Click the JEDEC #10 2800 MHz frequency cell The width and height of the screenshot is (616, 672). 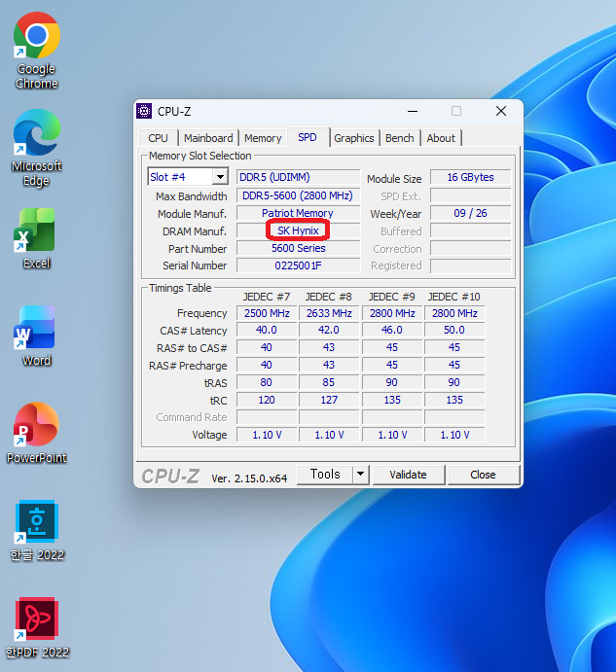[x=454, y=313]
